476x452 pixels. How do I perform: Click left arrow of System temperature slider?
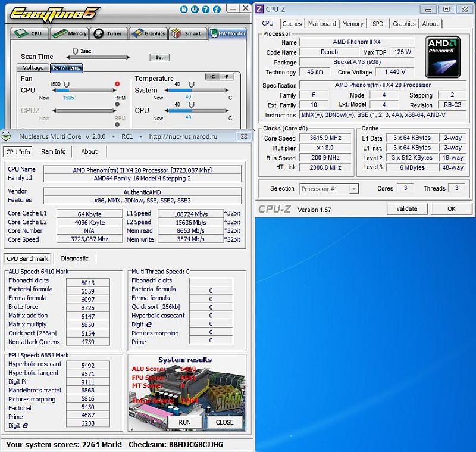(x=167, y=90)
